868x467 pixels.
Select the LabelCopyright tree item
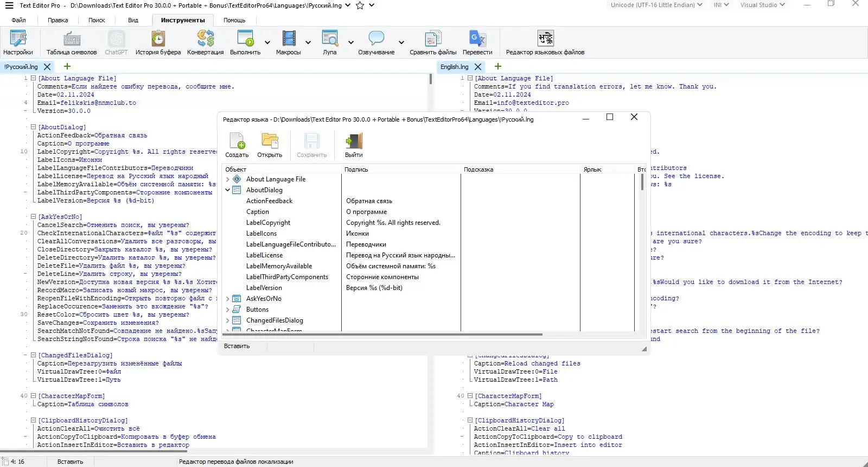(268, 223)
